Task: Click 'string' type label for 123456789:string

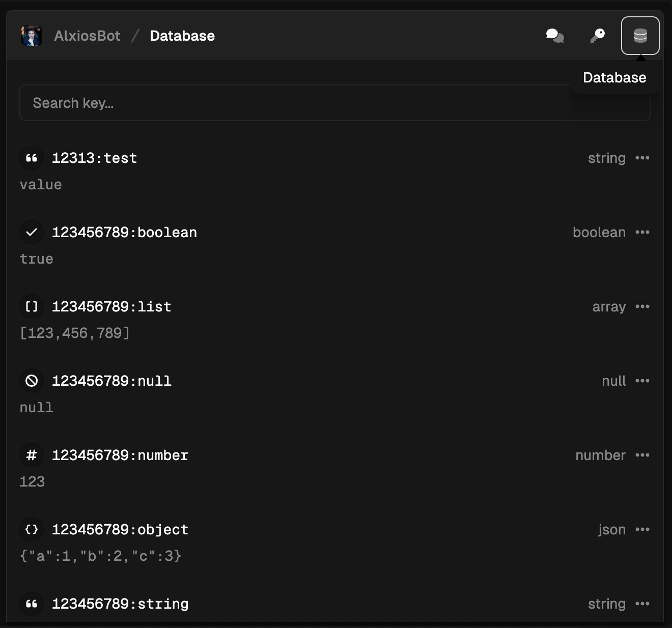Action: tap(607, 604)
